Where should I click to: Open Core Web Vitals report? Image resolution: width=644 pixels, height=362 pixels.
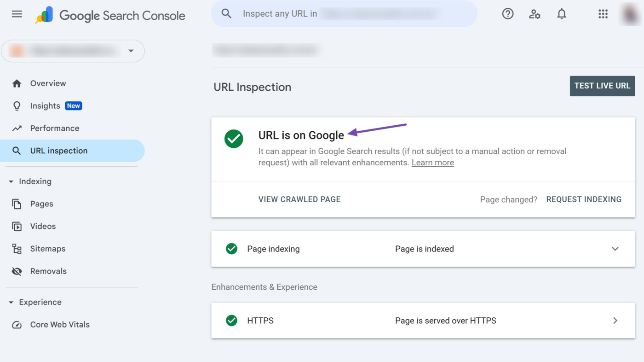pos(60,325)
